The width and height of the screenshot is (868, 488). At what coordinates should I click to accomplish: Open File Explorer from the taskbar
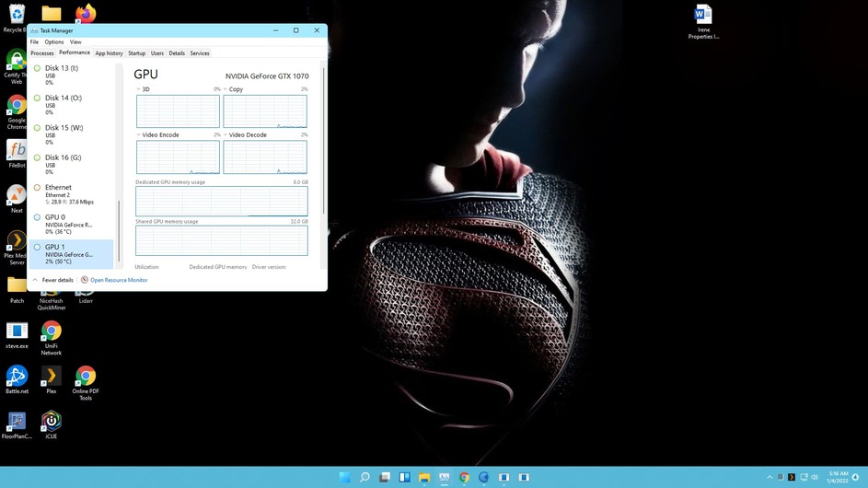pyautogui.click(x=424, y=477)
